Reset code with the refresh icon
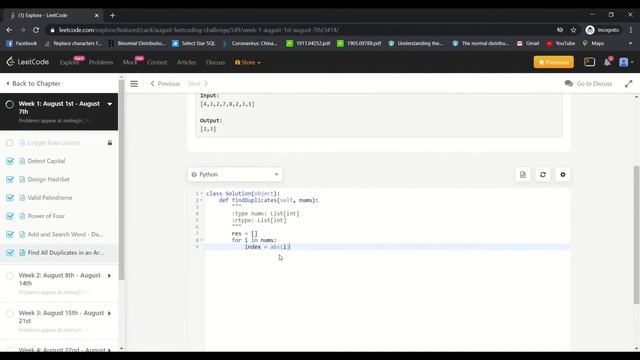Screen dimensions: 640x360 543,175
